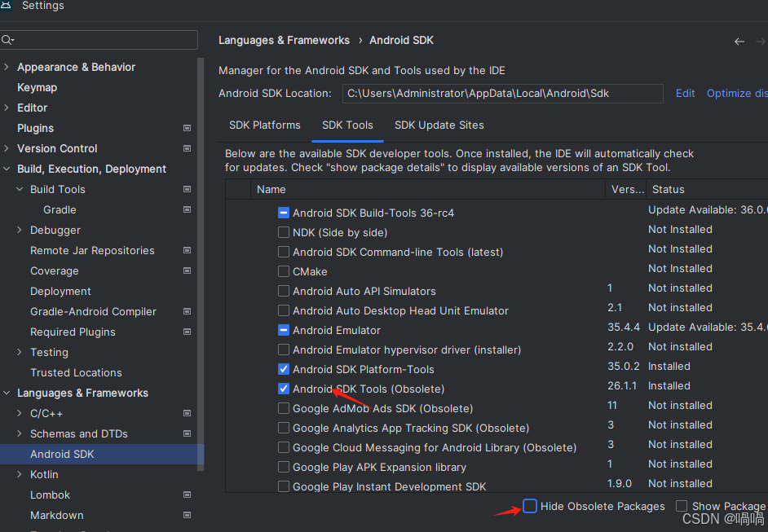Switch to SDK Platforms tab

(264, 125)
